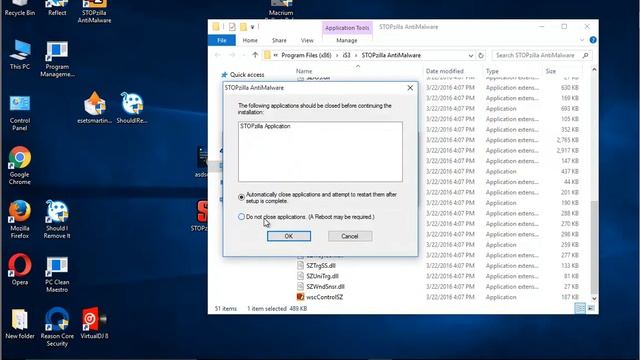Switch Explorer to large icons view

click(x=591, y=308)
